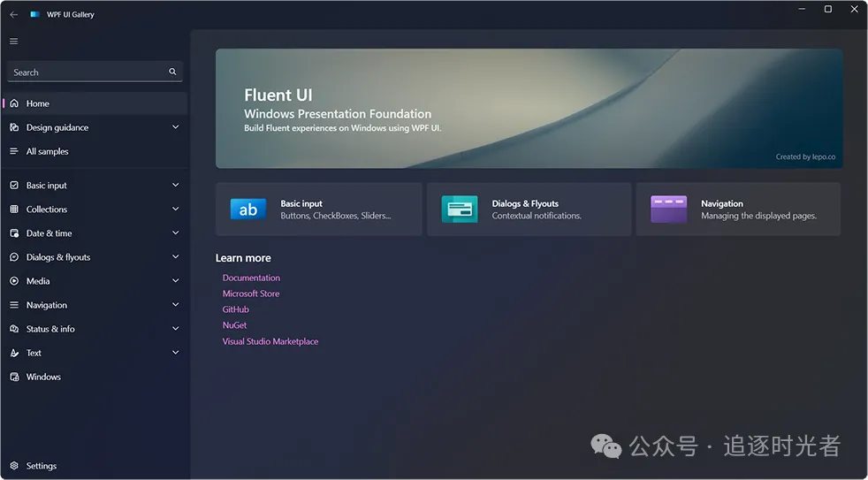Click the teal Dialogs & Flyouts card icon
The width and height of the screenshot is (868, 480).
tap(460, 210)
